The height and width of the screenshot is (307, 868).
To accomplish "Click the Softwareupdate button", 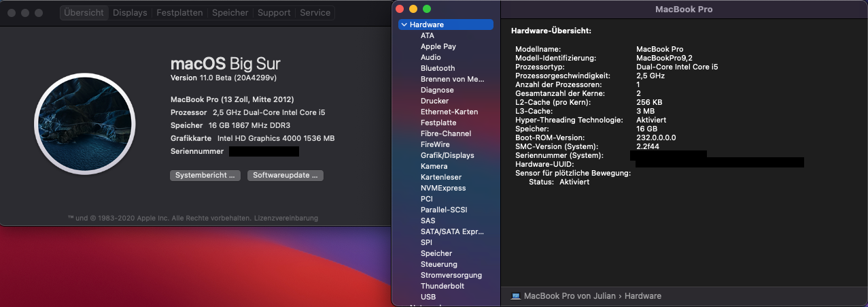I will coord(285,175).
